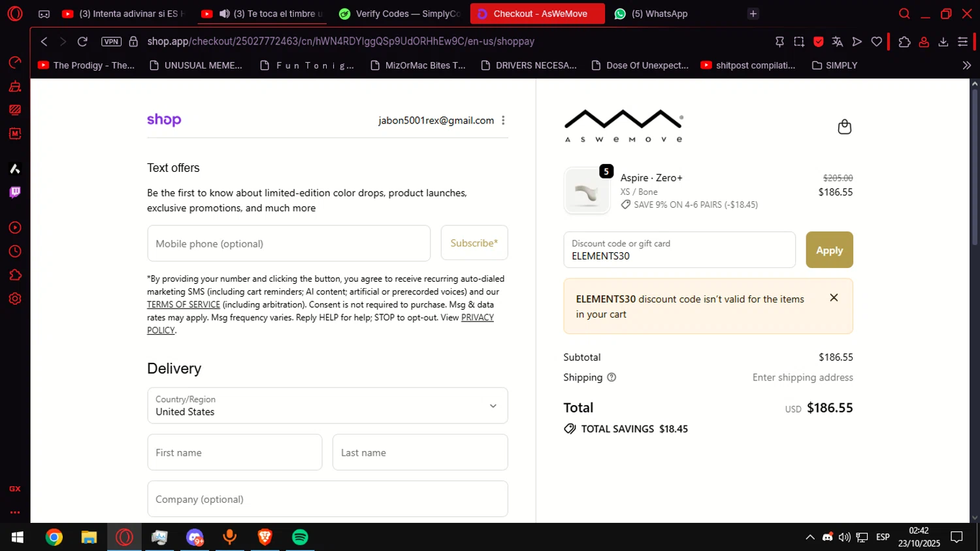The image size is (980, 551).
Task: Switch to the Intenta adivinar YouTube tab
Action: 123,14
